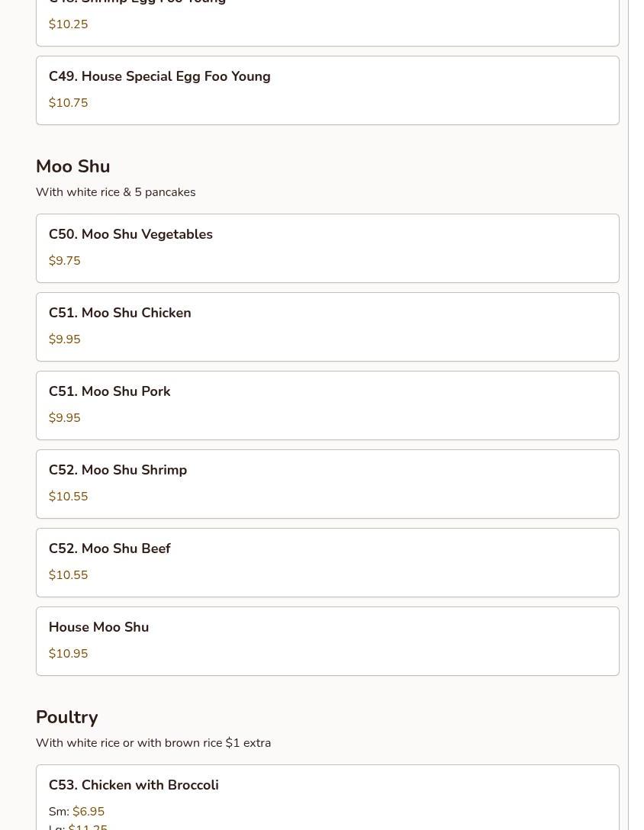Click the $10.95 price of House Moo Shu
Screen dimensions: 644x830
(x=69, y=653)
